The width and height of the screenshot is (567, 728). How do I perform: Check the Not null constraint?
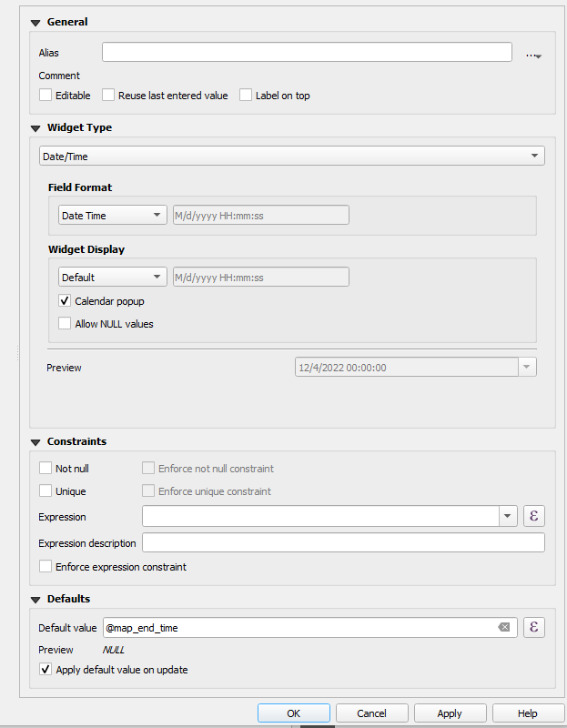pos(45,468)
